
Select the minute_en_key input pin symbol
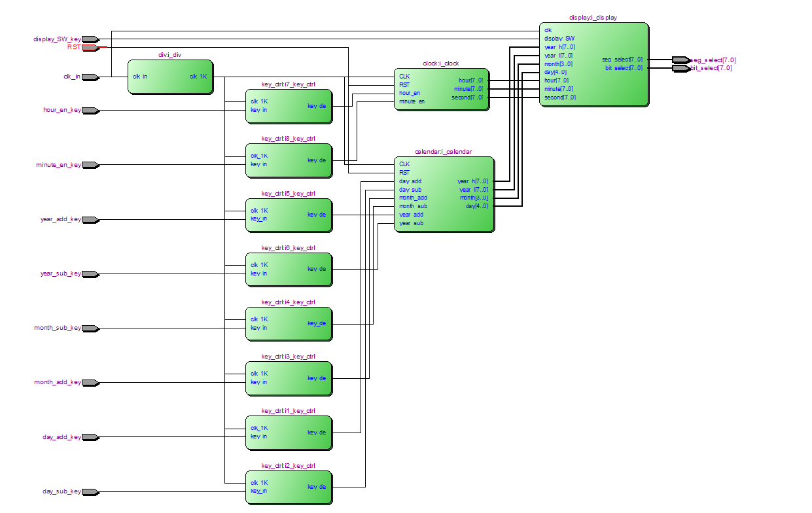(90, 165)
